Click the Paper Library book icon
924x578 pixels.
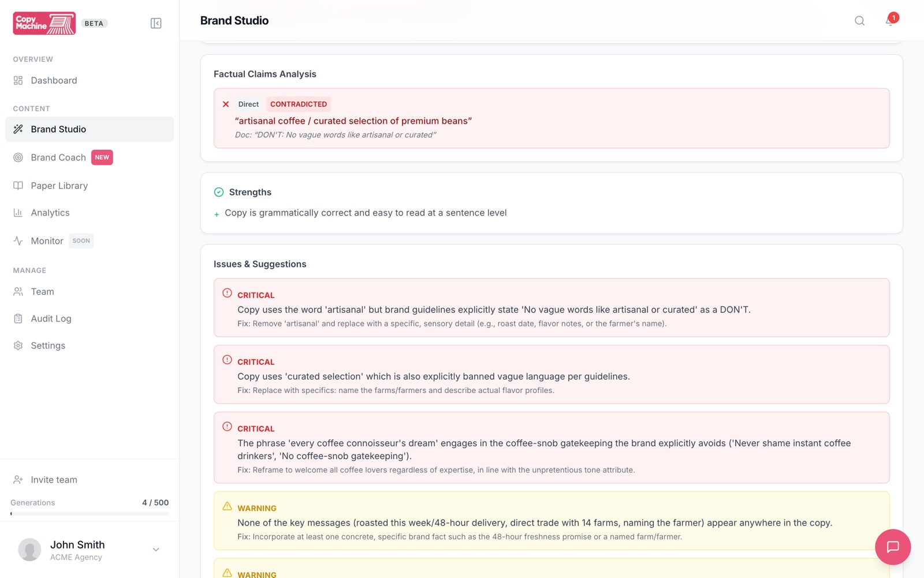tap(18, 186)
